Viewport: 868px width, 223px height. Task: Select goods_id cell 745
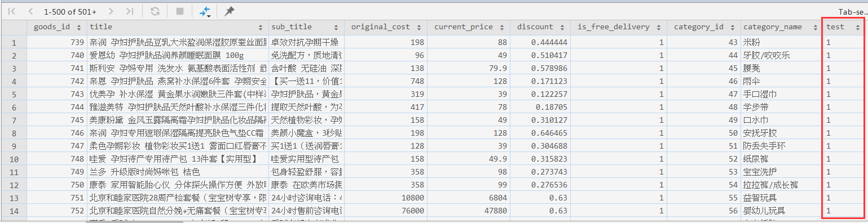tap(57, 120)
